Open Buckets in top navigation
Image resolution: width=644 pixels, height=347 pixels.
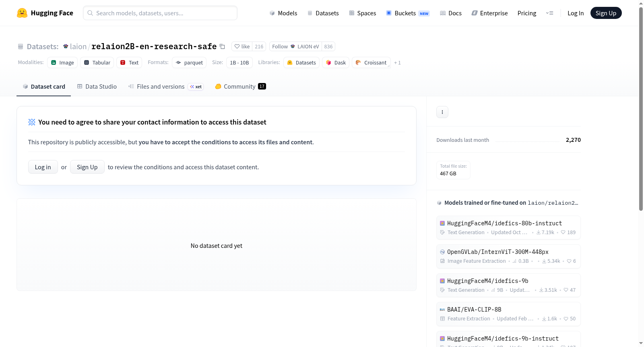pos(408,13)
